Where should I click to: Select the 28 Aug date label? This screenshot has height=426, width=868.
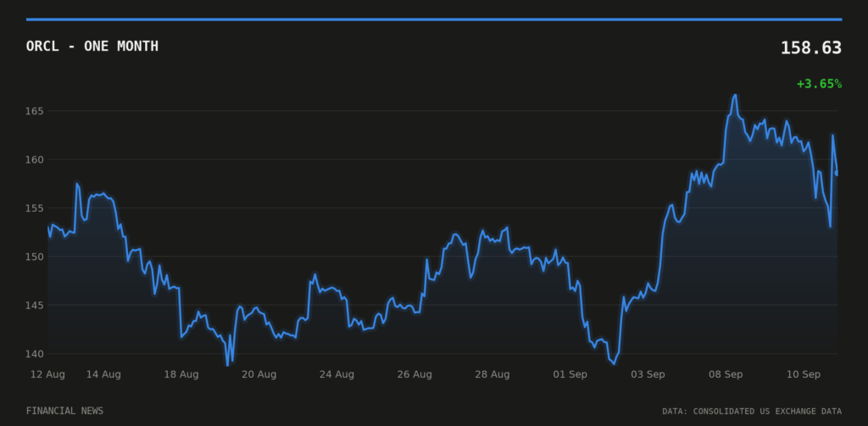(492, 374)
